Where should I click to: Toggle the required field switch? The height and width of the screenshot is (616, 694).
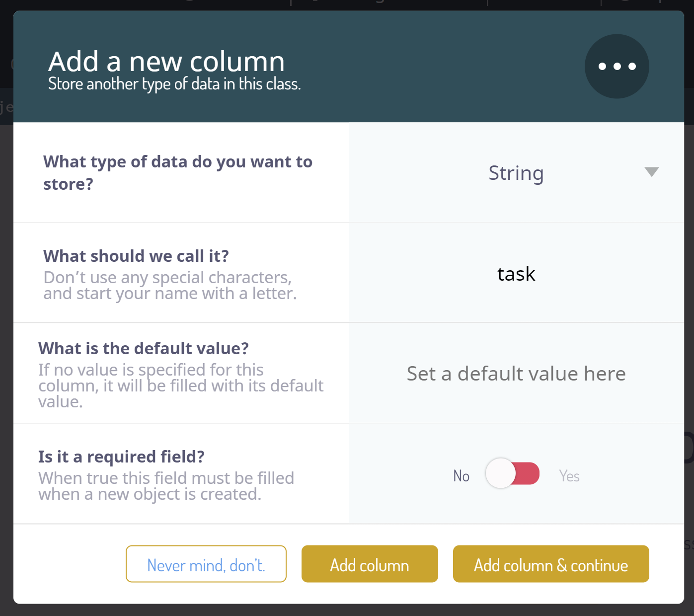(513, 473)
